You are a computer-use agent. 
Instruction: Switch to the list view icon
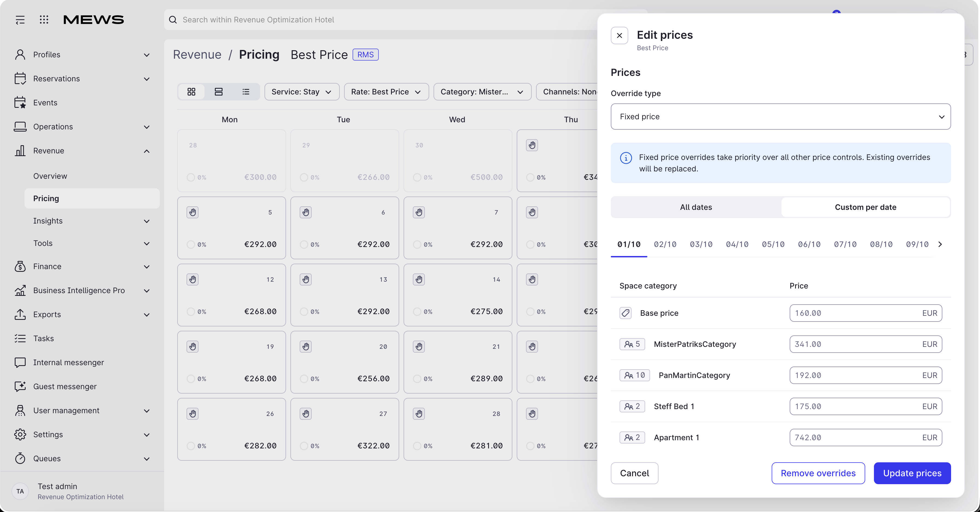(246, 92)
